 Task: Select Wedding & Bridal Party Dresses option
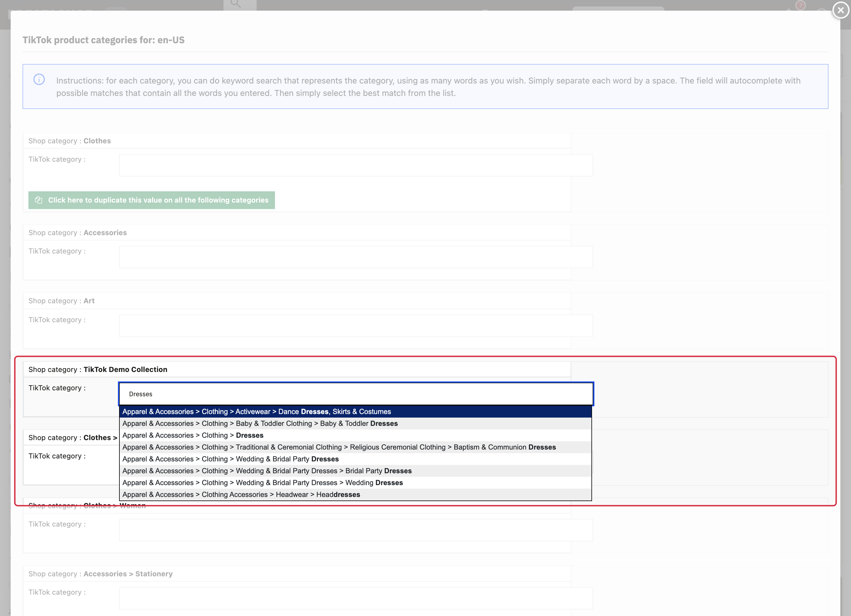[x=355, y=459]
